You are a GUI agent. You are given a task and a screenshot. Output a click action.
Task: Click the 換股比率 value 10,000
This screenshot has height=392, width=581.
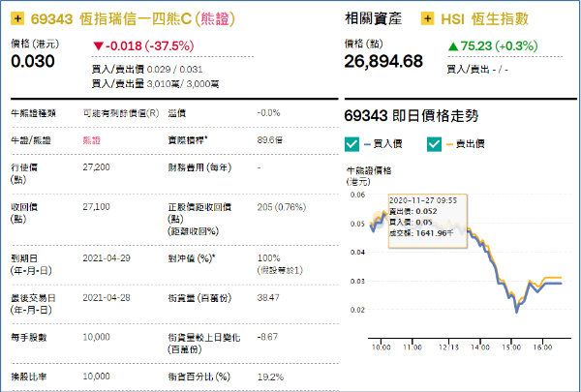pyautogui.click(x=96, y=377)
